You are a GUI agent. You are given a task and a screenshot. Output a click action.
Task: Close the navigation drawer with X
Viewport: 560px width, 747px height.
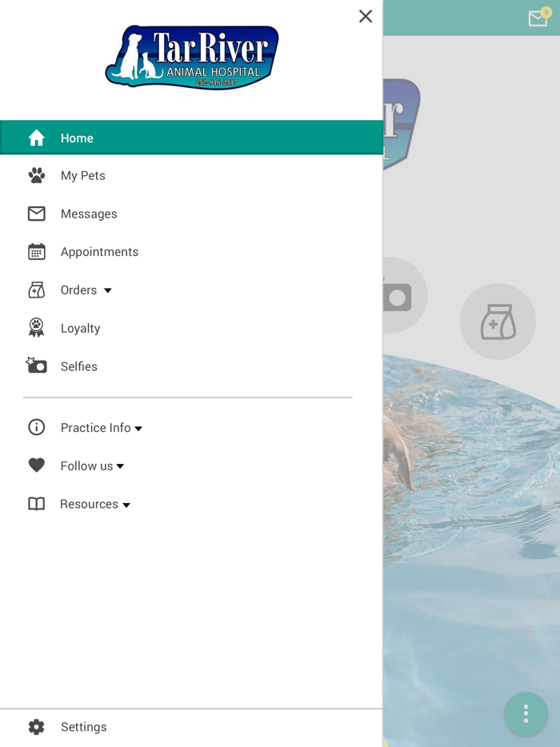tap(366, 16)
